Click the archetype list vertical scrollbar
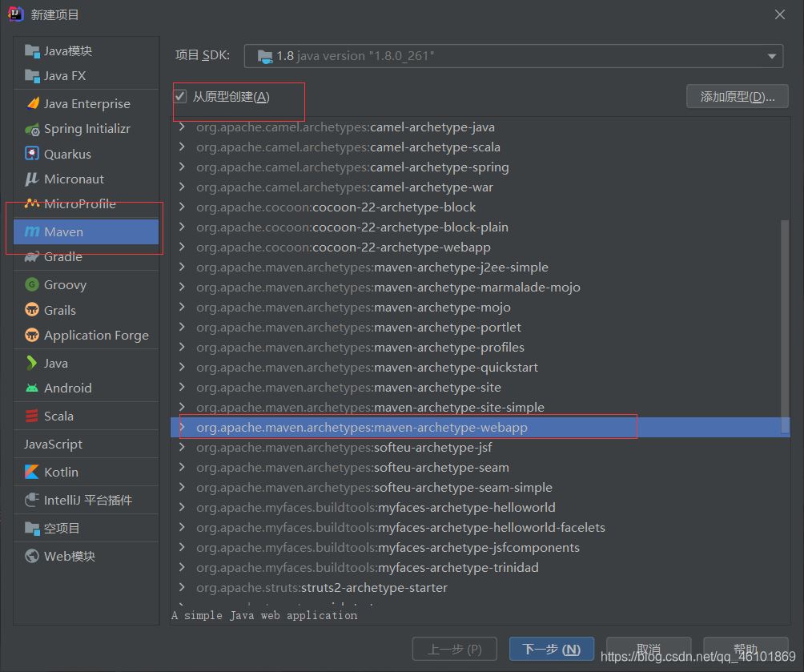 click(785, 326)
